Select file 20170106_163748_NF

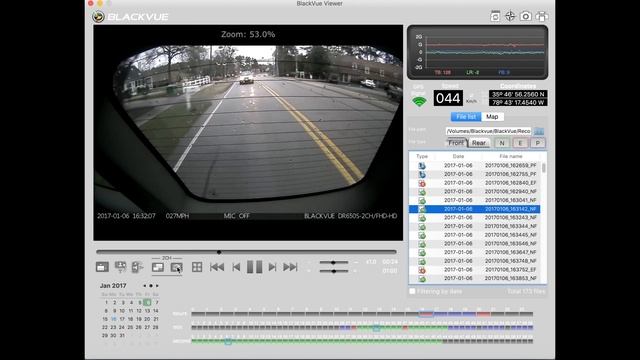pos(475,261)
